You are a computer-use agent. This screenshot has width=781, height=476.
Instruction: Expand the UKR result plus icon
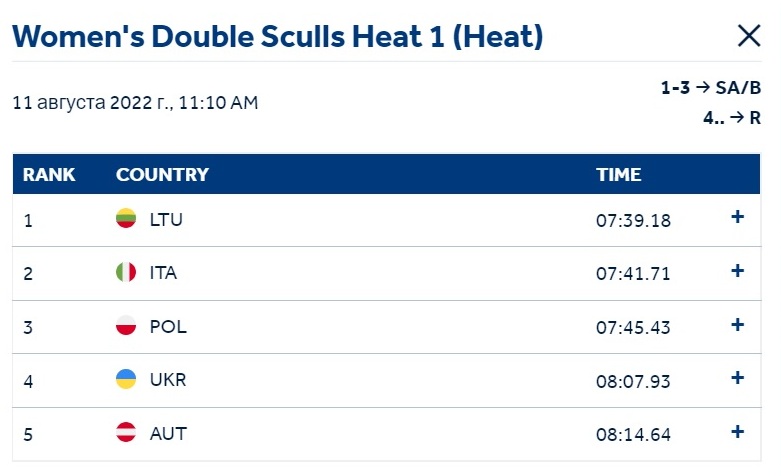click(737, 378)
